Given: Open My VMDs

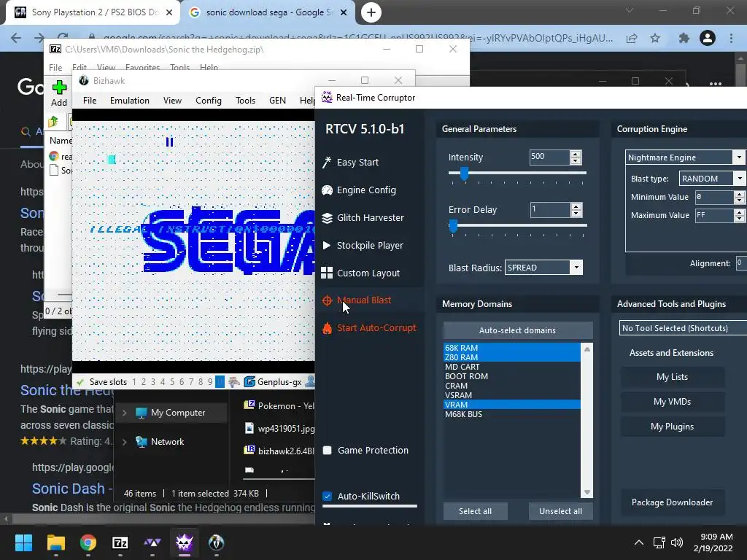Looking at the screenshot, I should point(672,402).
